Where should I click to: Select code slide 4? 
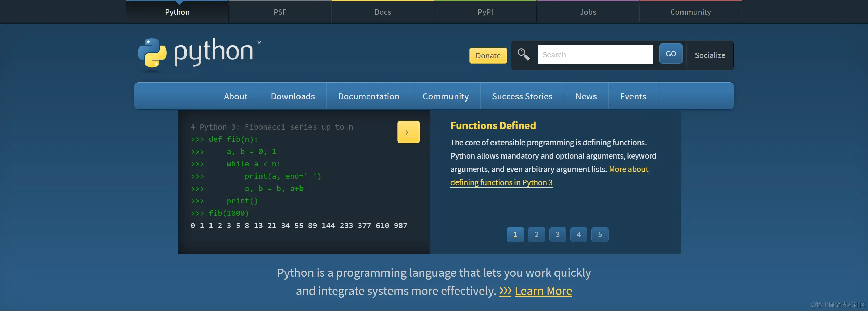[x=578, y=234]
